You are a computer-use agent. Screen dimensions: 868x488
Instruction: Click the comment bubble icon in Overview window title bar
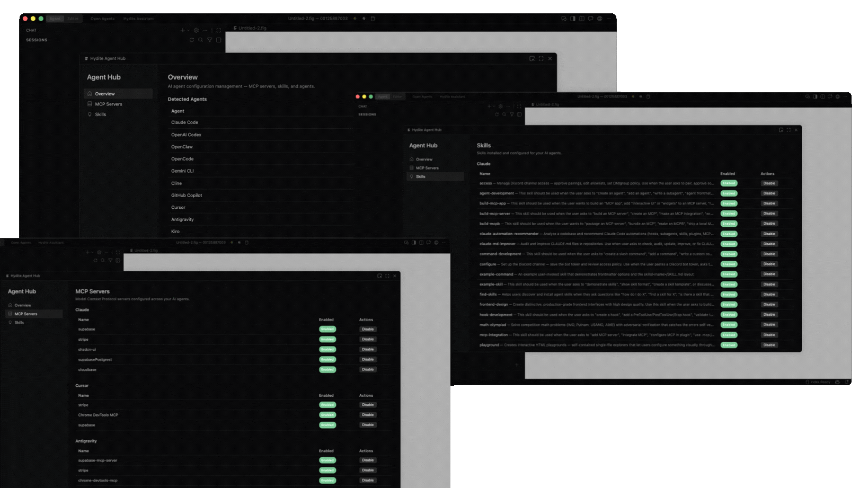tap(590, 19)
